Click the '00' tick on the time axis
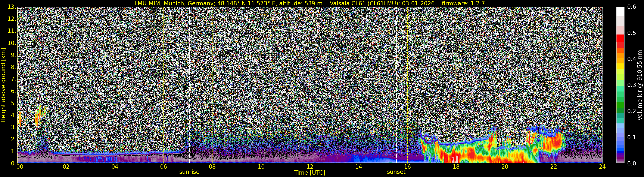The height and width of the screenshot is (177, 644). (20, 167)
